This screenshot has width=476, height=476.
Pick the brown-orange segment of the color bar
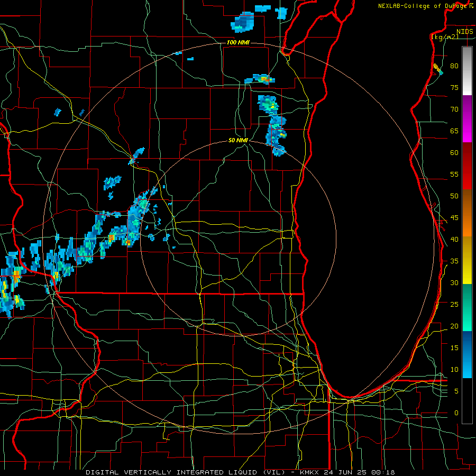(467, 213)
